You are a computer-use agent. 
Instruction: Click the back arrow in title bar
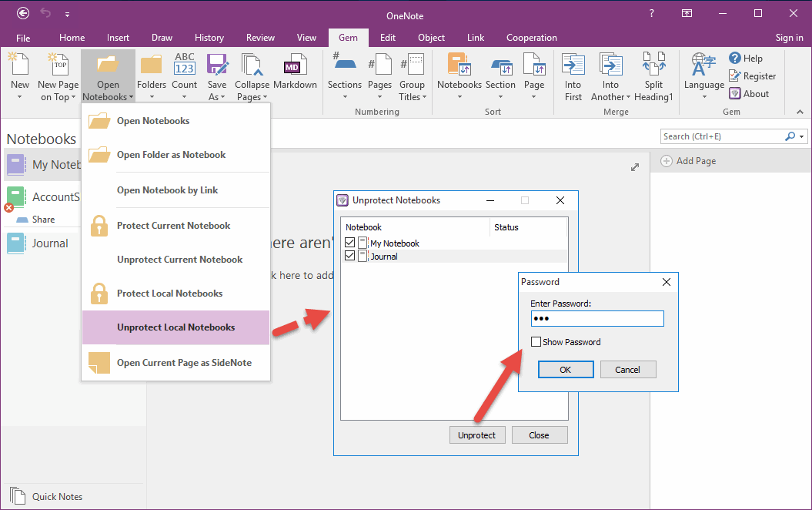(23, 13)
